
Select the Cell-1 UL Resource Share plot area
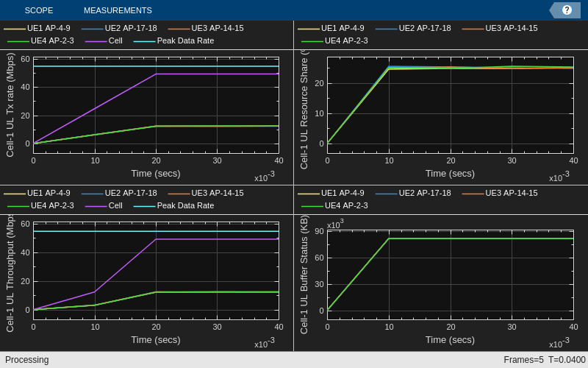[451, 105]
